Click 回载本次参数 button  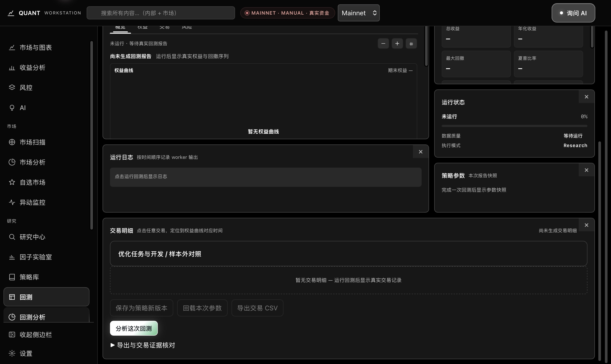(x=202, y=308)
